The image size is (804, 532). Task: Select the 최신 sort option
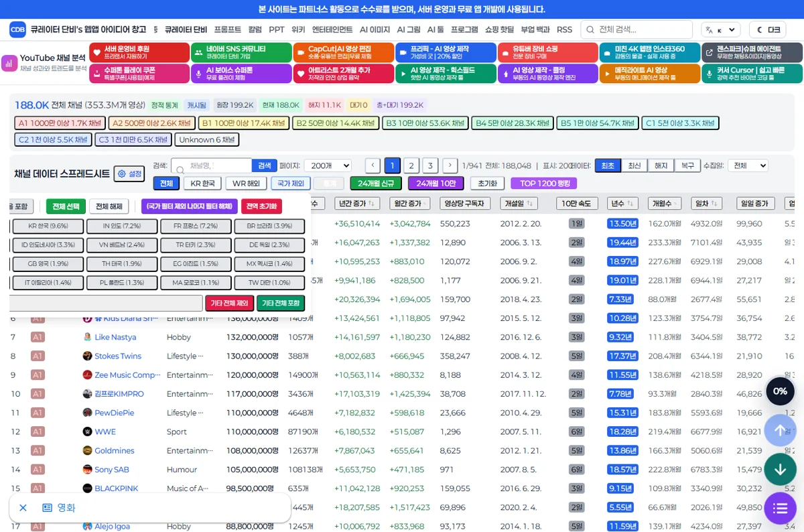634,165
